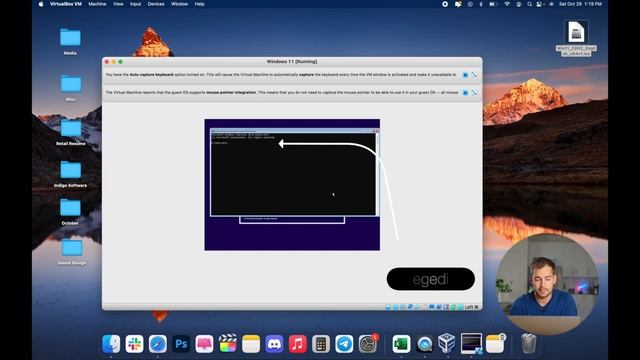
Task: Open the Trash in the dock
Action: [528, 344]
